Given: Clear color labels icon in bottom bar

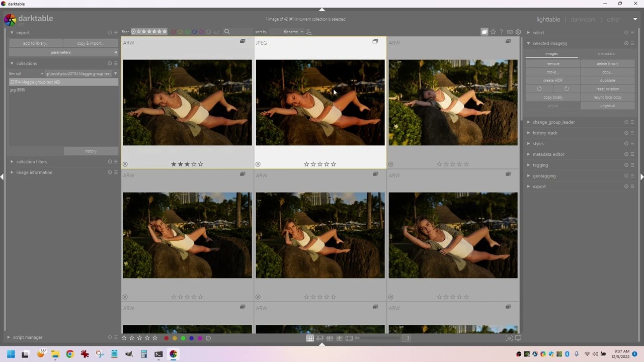Looking at the screenshot, I should click(208, 338).
